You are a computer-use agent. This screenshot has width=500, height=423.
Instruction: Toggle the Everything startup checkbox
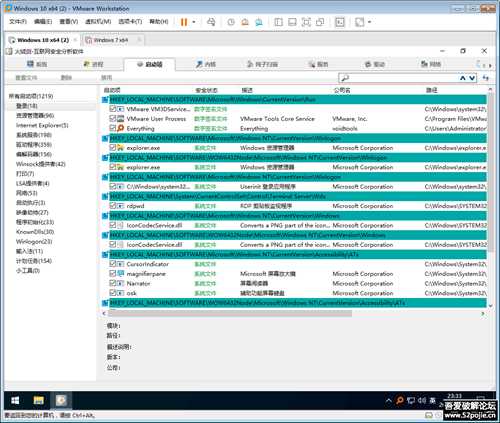(x=113, y=128)
